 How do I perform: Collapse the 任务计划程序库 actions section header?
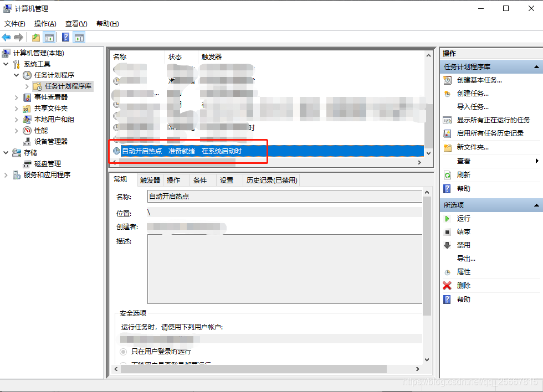click(x=491, y=67)
